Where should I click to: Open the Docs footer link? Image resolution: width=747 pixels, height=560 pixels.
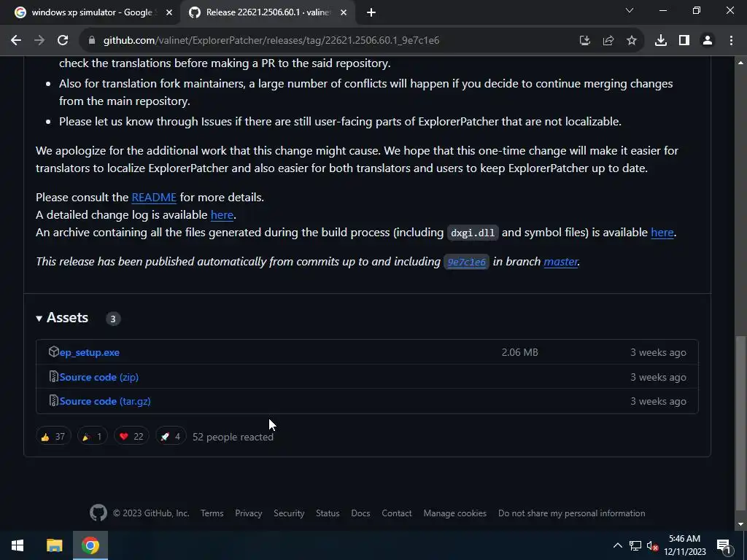pos(360,513)
